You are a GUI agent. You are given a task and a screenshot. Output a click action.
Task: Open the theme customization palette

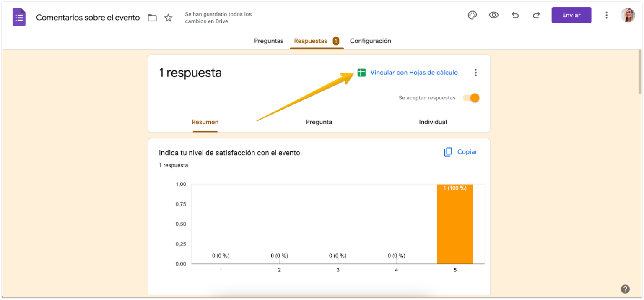pyautogui.click(x=472, y=15)
